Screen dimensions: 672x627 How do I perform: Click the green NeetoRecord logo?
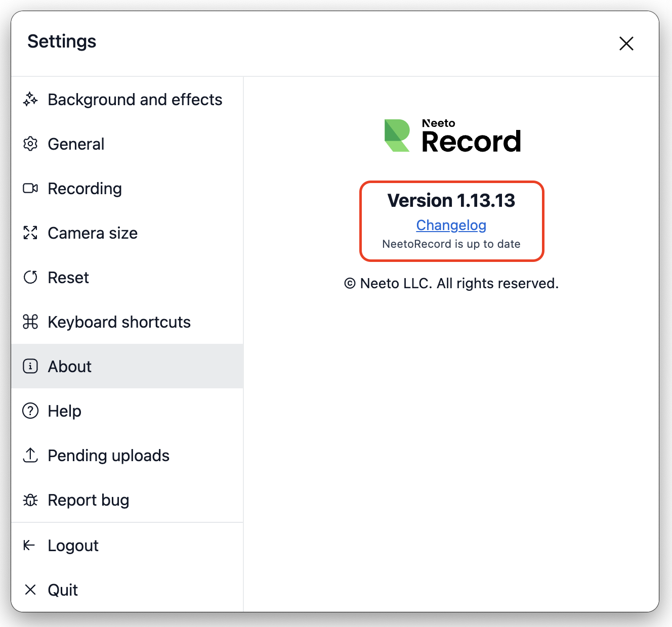point(397,136)
